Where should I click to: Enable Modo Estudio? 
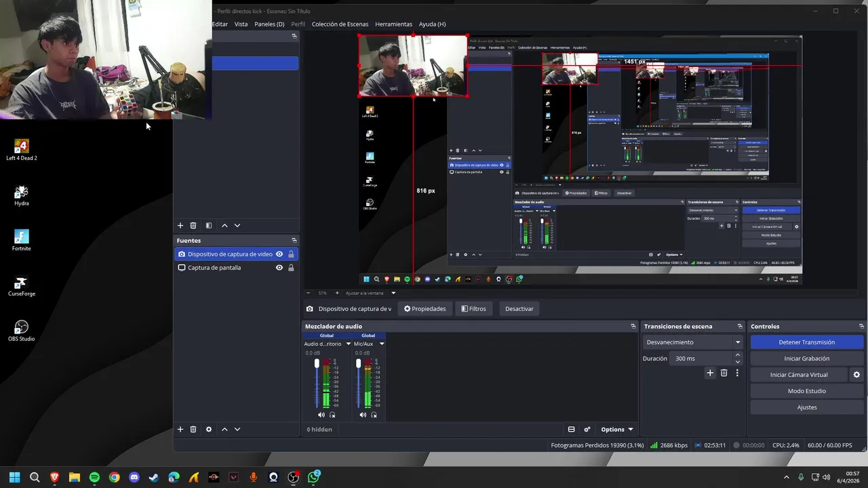click(x=806, y=391)
